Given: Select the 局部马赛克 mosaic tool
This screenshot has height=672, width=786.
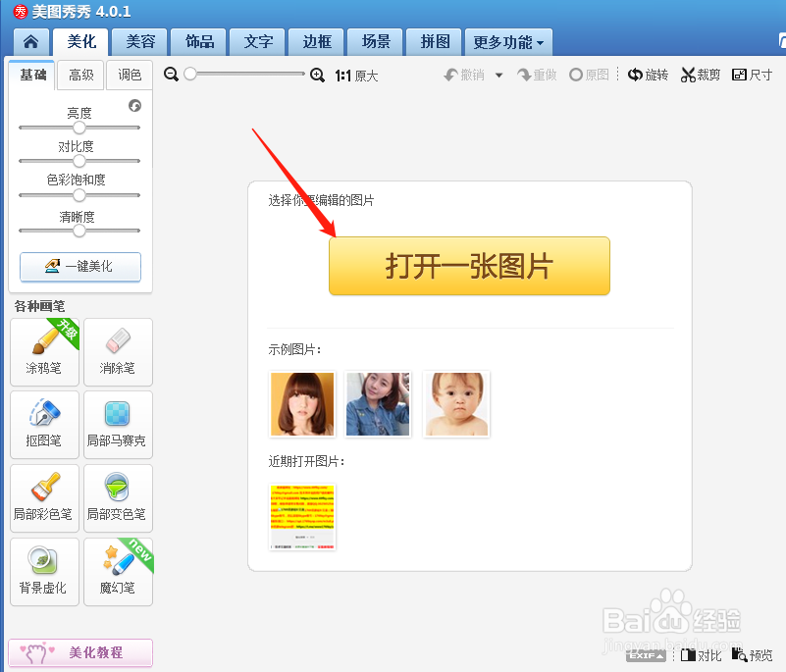Looking at the screenshot, I should point(118,425).
